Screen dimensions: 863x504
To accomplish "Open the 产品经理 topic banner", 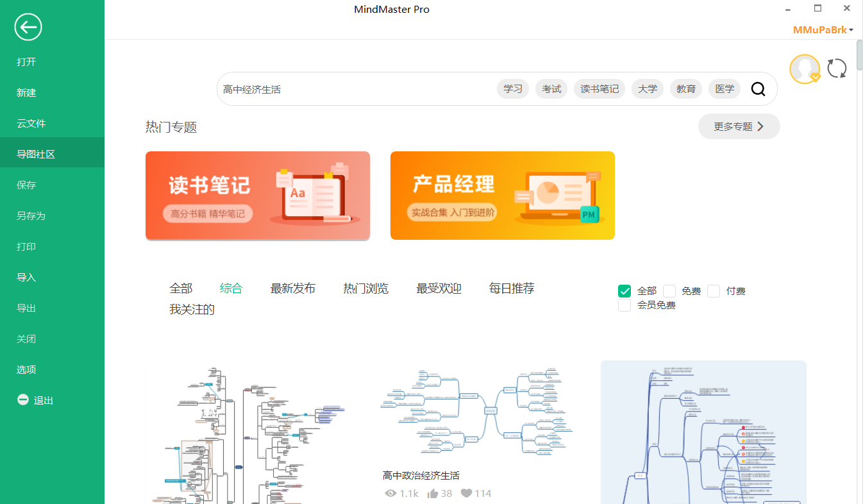I will 503,196.
